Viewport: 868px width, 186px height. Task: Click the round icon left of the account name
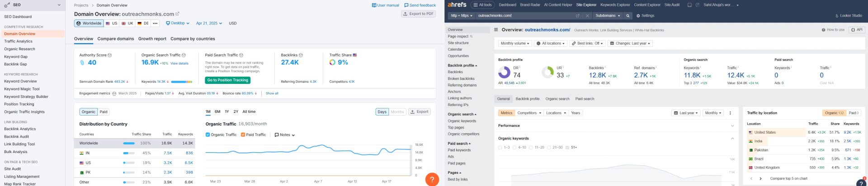[698, 5]
